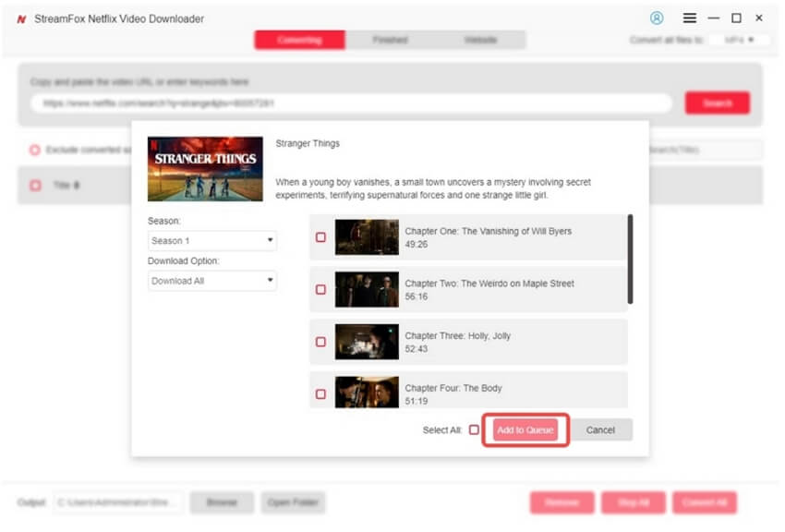Image resolution: width=785 pixels, height=532 pixels.
Task: Click the '51:19' duration text
Action: tap(416, 401)
